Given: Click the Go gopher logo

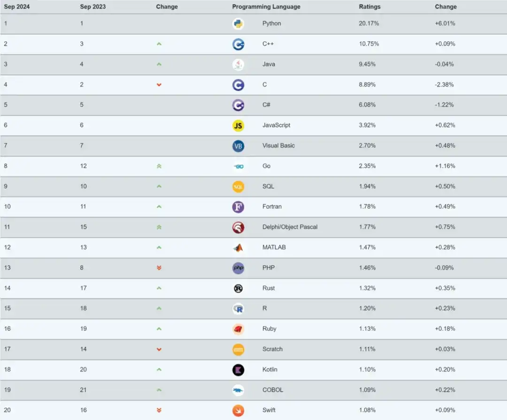Looking at the screenshot, I should [238, 166].
